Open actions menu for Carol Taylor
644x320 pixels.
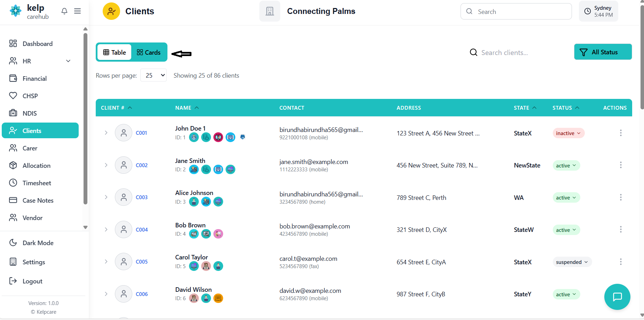(620, 262)
